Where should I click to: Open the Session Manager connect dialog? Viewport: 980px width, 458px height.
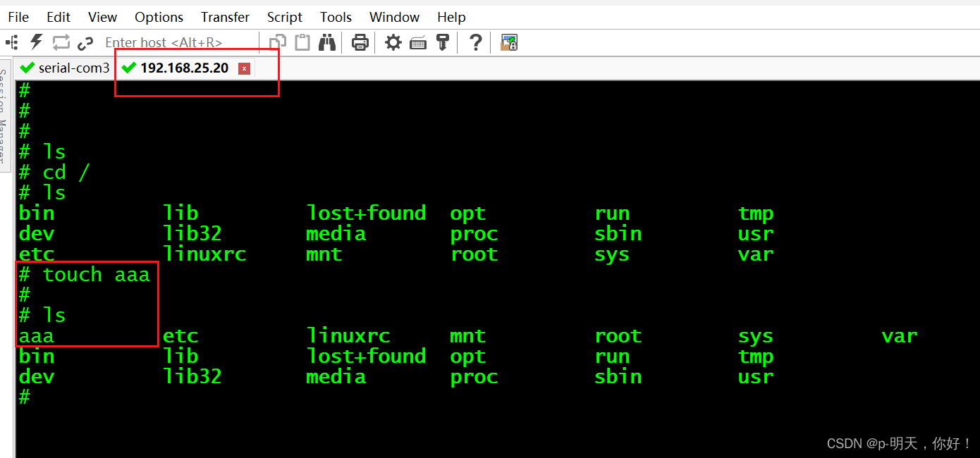coord(11,42)
